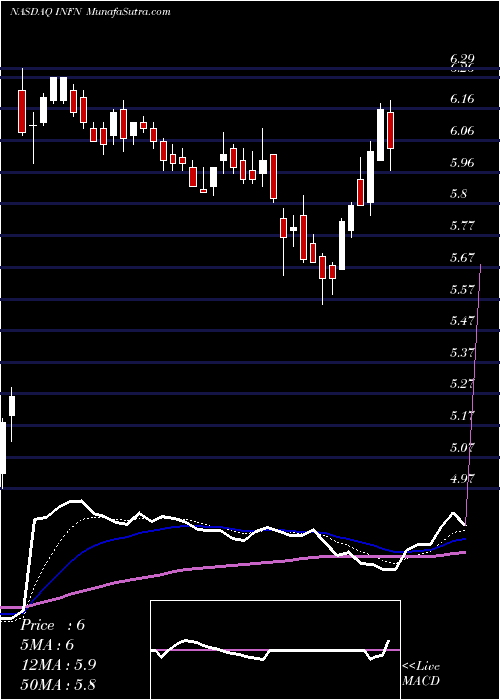
Task: Click the 6.29 price axis label
Action: point(462,59)
